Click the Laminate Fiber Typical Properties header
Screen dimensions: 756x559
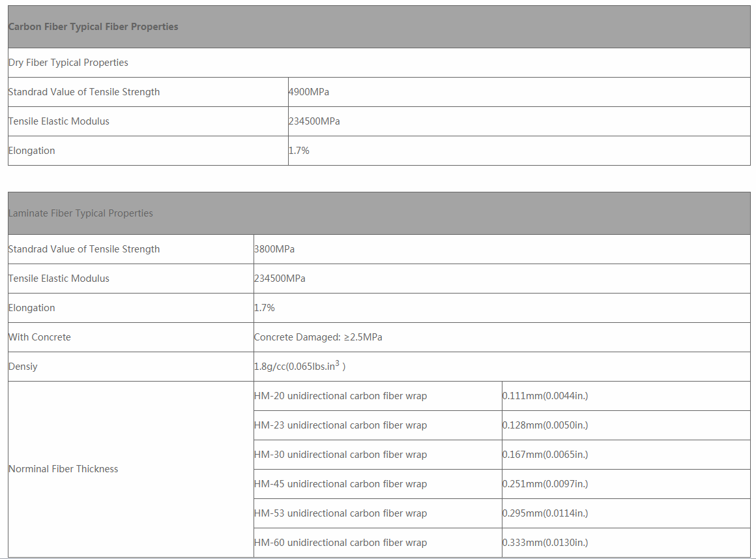(x=81, y=213)
